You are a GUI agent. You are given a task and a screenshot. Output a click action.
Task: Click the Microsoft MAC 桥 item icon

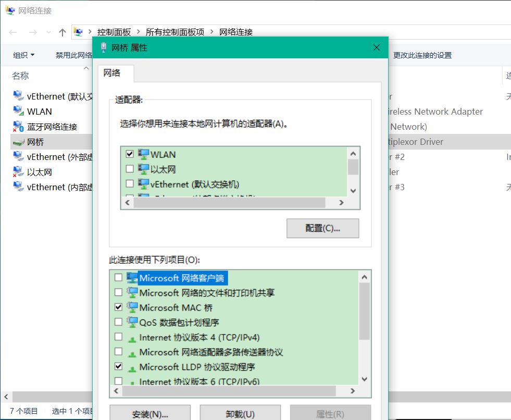pos(132,307)
